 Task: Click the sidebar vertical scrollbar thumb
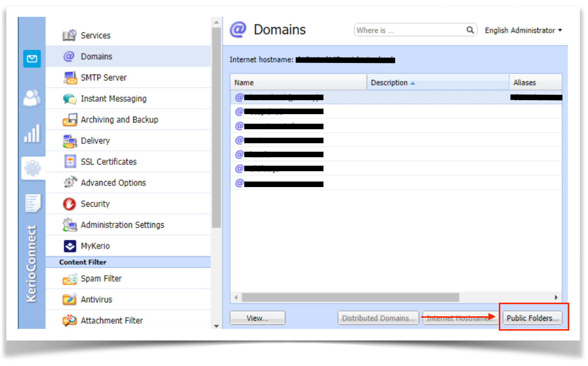217,128
